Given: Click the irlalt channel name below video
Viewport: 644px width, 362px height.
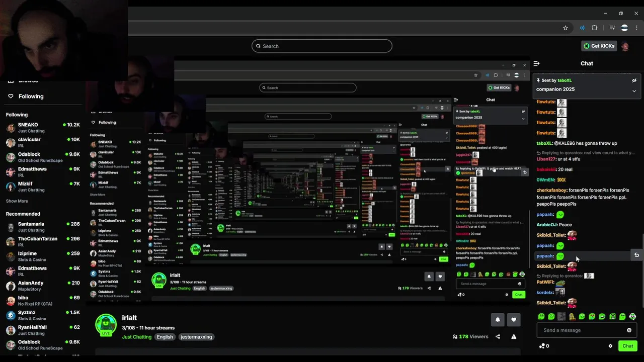Looking at the screenshot, I should (129, 318).
